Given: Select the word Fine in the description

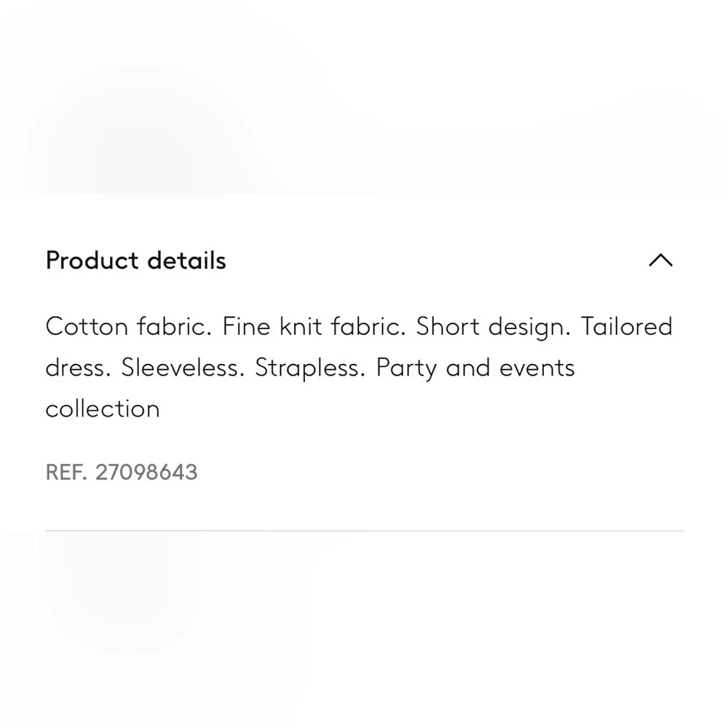Looking at the screenshot, I should 246,326.
